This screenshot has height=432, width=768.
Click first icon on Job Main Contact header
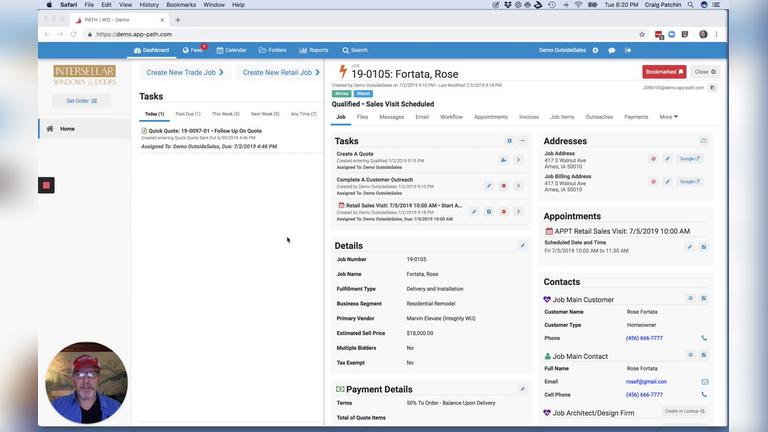pyautogui.click(x=691, y=355)
